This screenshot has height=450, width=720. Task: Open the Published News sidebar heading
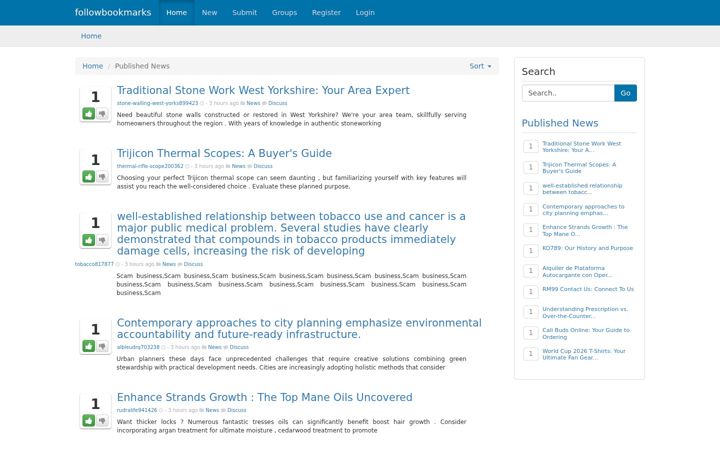pyautogui.click(x=560, y=123)
